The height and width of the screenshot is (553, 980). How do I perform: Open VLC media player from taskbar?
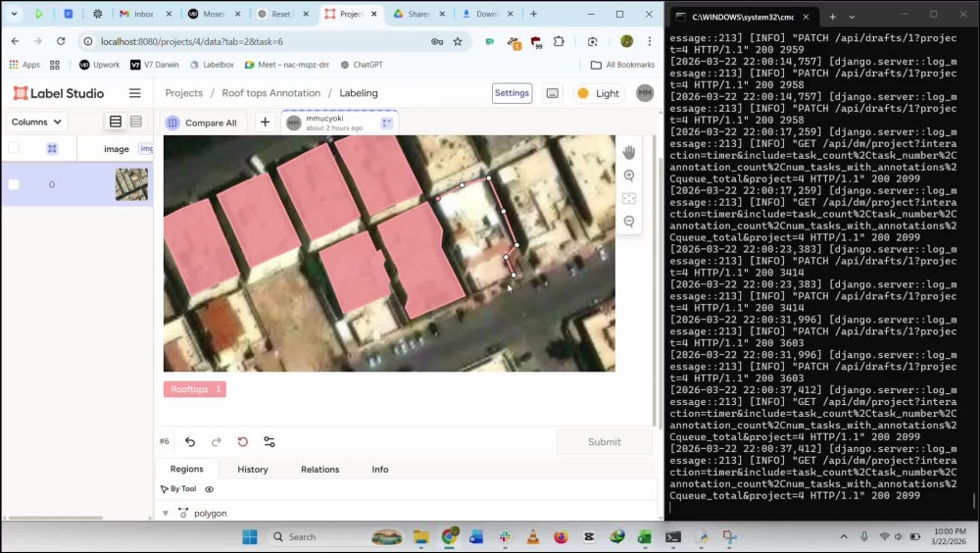tap(532, 536)
